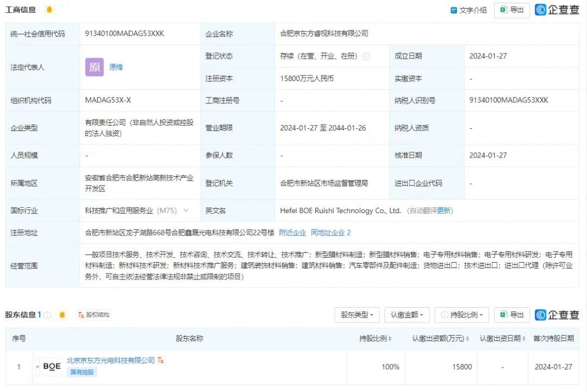The image size is (587, 392).
Task: Open the legal representative's name link beside the avatar
Action: click(x=116, y=67)
